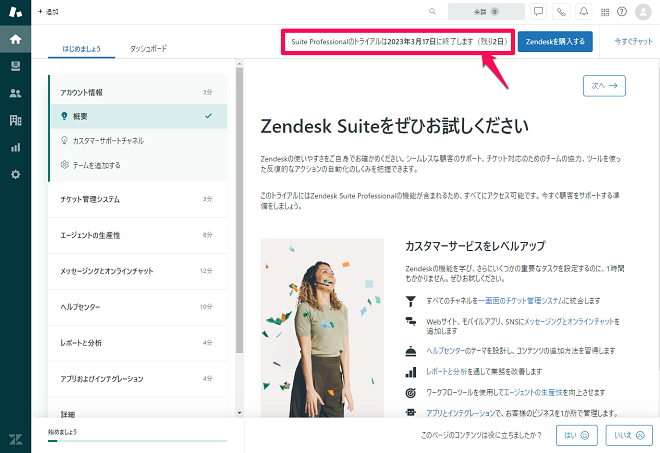Collapse the アカウント情報 section
This screenshot has width=660, height=453.
pos(138,92)
